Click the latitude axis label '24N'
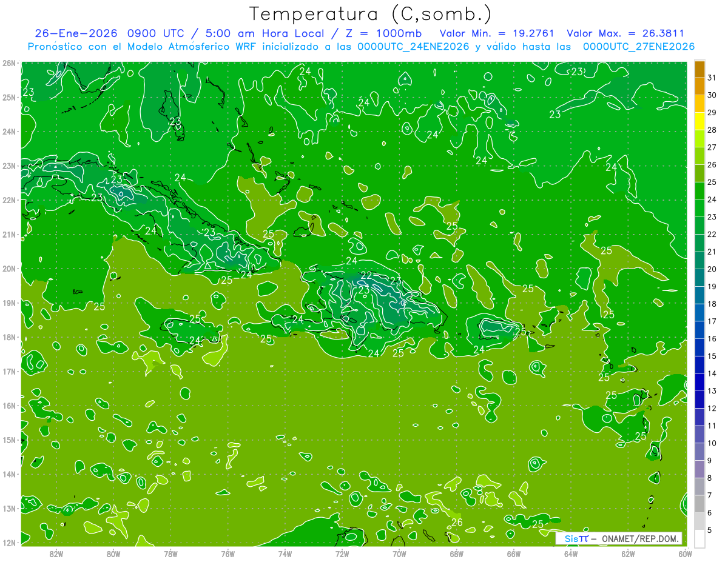728x562 pixels. [9, 132]
